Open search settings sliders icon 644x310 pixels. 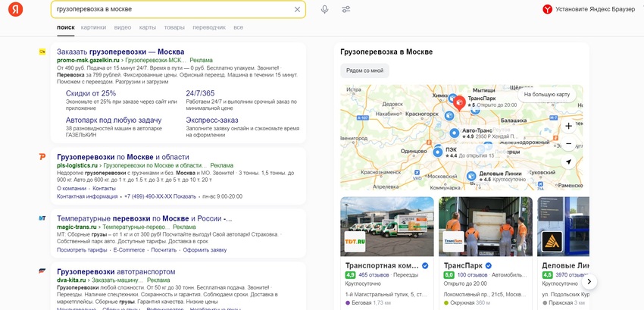[x=346, y=9]
